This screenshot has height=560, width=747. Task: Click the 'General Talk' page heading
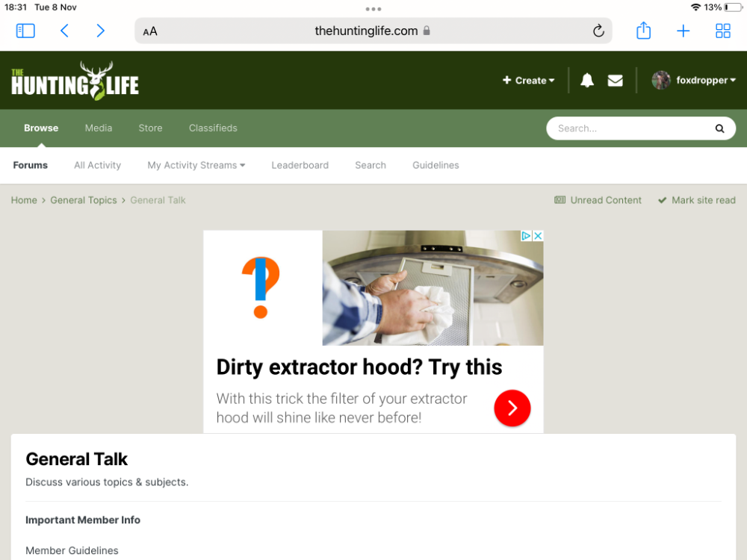[x=77, y=459]
